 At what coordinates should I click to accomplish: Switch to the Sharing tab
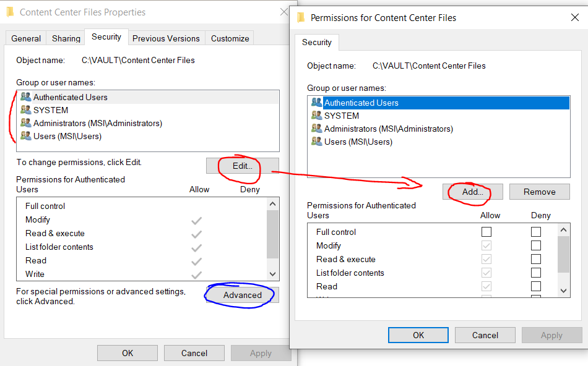tap(66, 38)
